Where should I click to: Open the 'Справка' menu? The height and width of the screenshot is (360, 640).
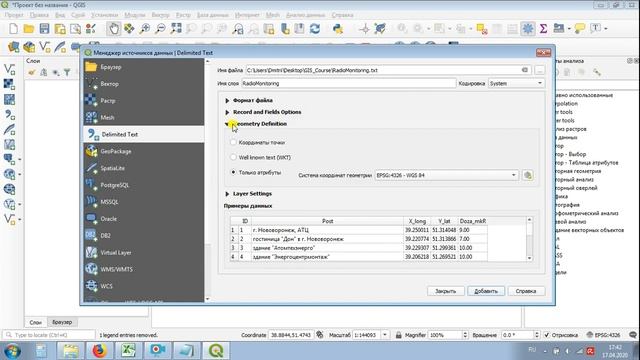342,15
